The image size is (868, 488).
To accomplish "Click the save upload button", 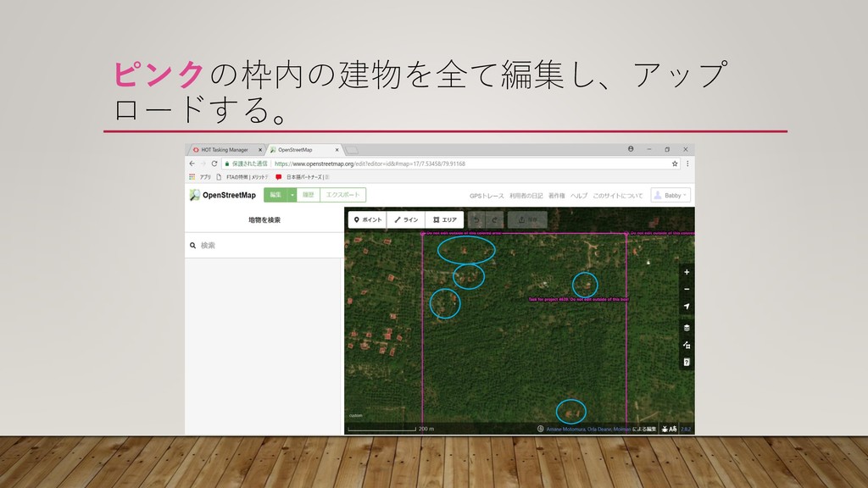I will pyautogui.click(x=527, y=219).
